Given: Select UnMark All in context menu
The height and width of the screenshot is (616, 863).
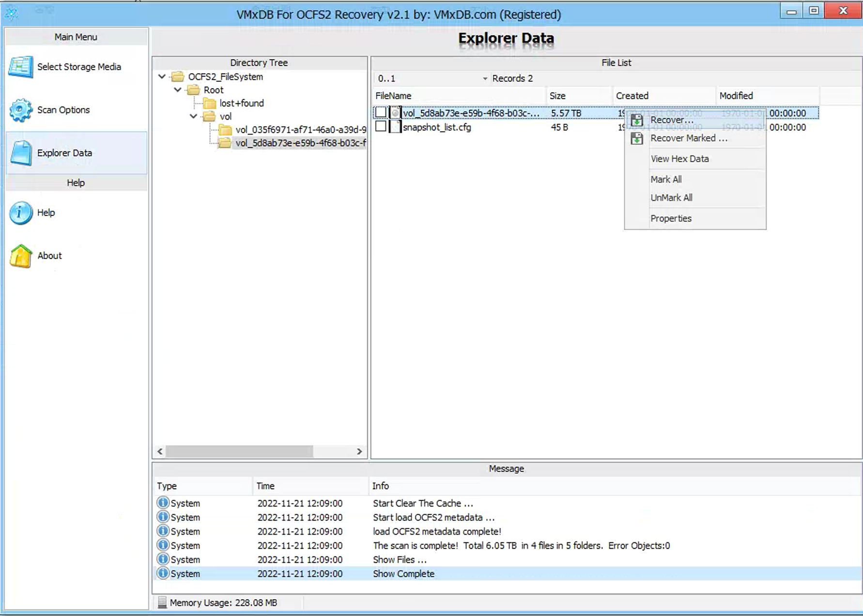Looking at the screenshot, I should (x=695, y=198).
